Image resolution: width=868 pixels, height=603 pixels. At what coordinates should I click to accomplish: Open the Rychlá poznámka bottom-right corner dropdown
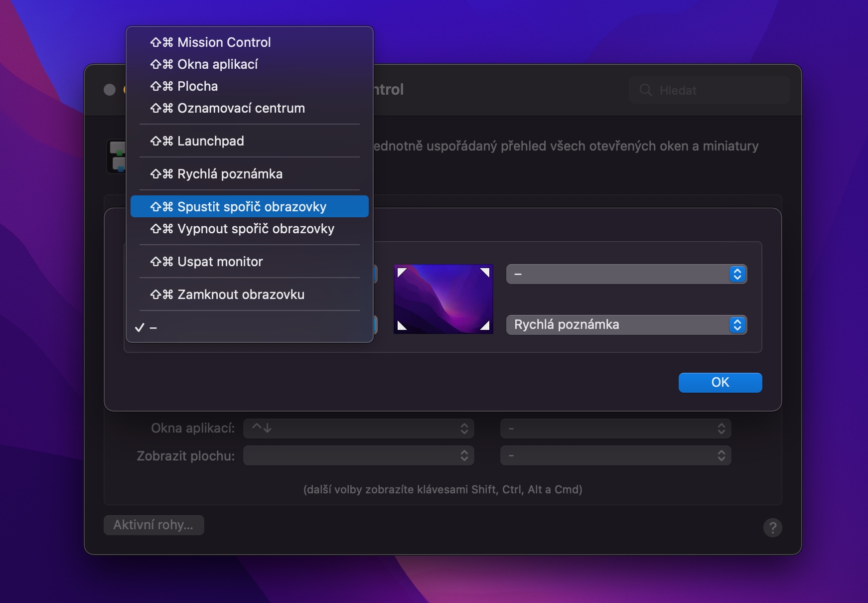coord(626,325)
